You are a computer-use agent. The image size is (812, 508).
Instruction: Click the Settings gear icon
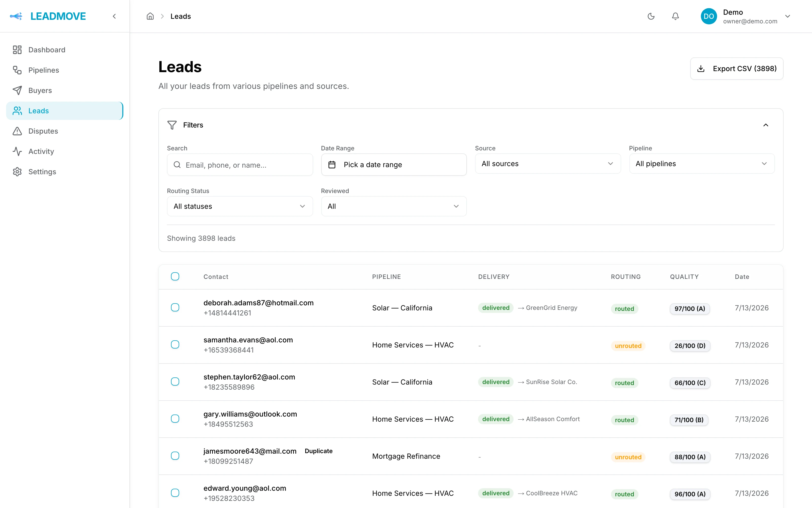click(17, 172)
